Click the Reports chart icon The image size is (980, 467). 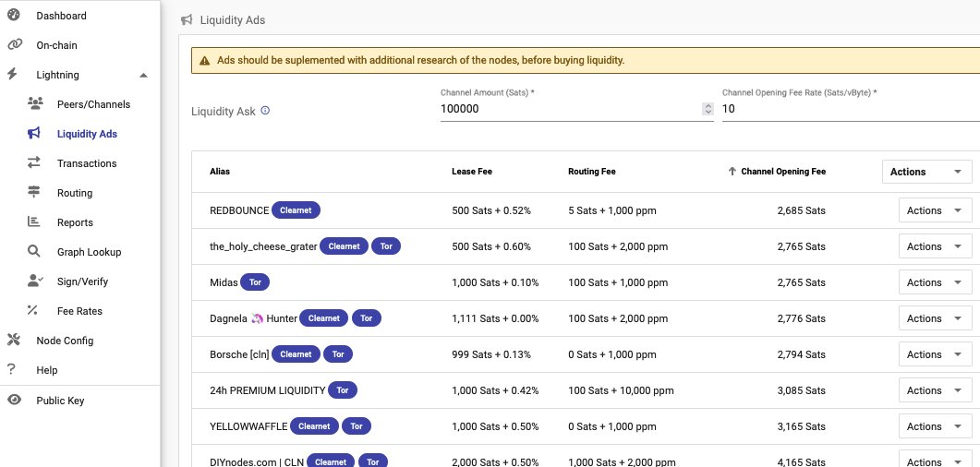(34, 222)
